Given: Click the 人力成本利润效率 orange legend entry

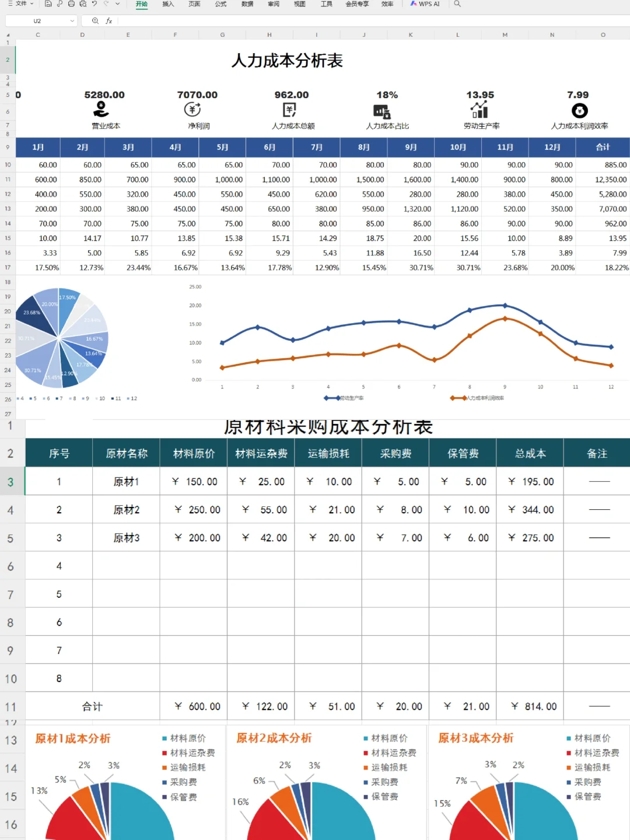Looking at the screenshot, I should [x=477, y=398].
